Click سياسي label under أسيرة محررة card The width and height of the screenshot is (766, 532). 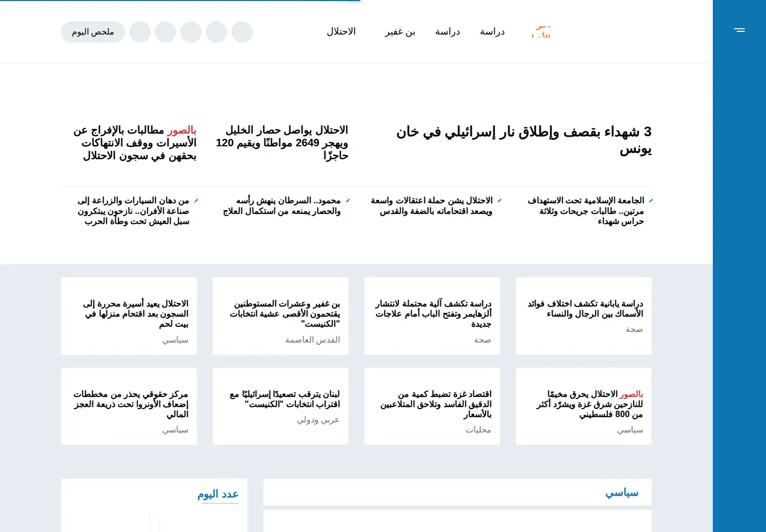point(175,339)
